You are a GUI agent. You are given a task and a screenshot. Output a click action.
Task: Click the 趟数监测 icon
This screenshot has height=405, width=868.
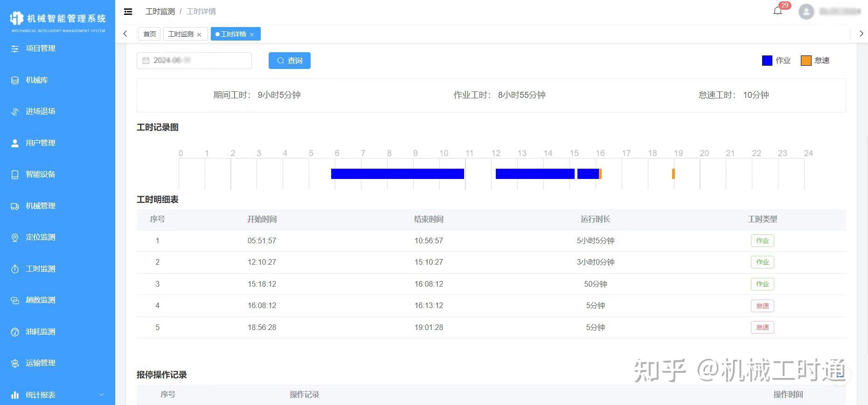15,301
